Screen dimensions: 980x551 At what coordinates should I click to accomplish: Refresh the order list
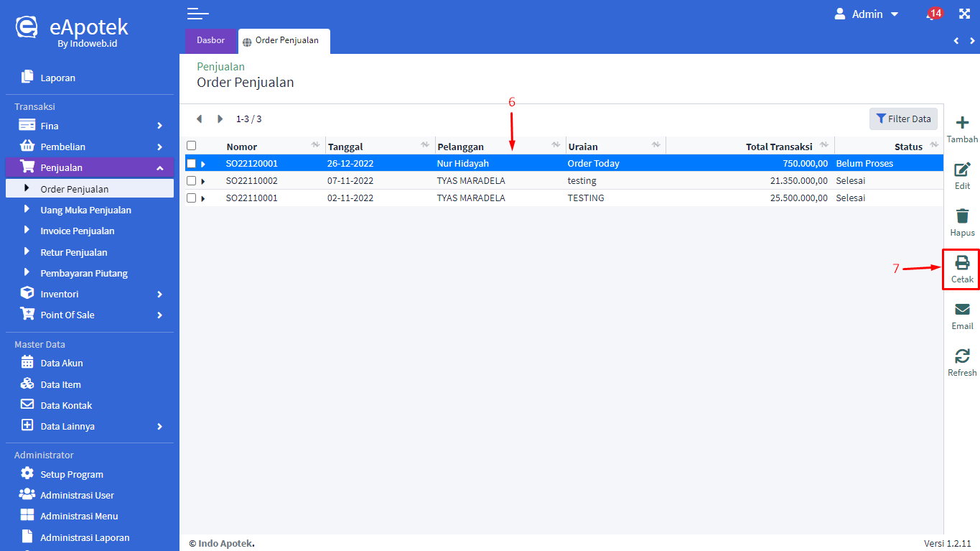tap(962, 356)
